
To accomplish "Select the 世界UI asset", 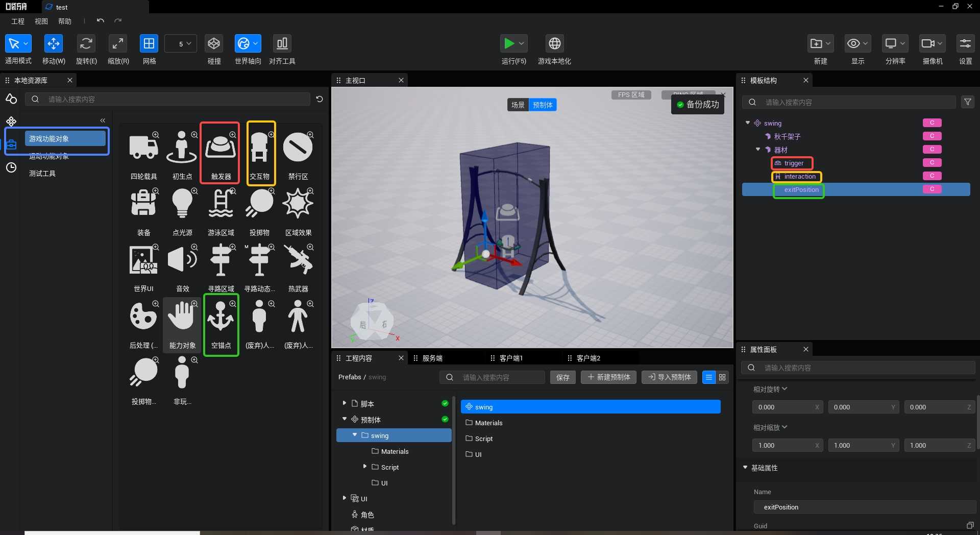I will point(144,266).
